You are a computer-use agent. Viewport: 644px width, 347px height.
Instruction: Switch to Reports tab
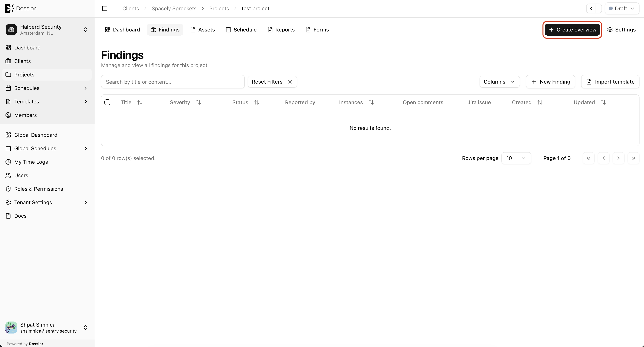pos(281,30)
